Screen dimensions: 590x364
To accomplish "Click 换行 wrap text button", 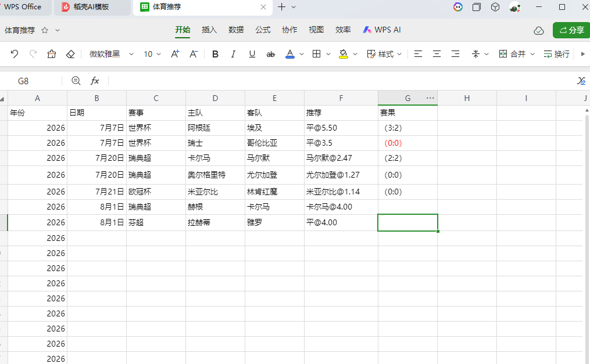I will point(556,54).
